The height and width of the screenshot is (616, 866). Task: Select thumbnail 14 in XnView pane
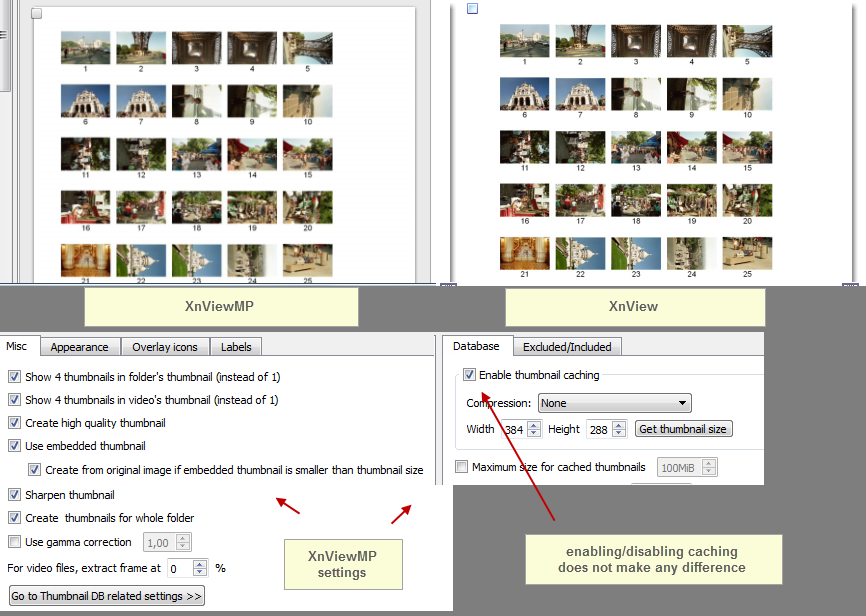(691, 147)
